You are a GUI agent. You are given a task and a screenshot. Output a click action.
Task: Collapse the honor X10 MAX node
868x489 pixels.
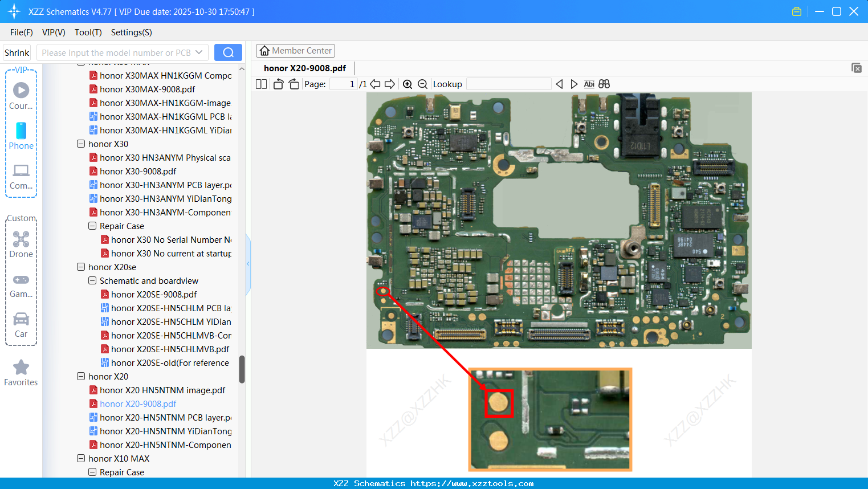click(81, 459)
